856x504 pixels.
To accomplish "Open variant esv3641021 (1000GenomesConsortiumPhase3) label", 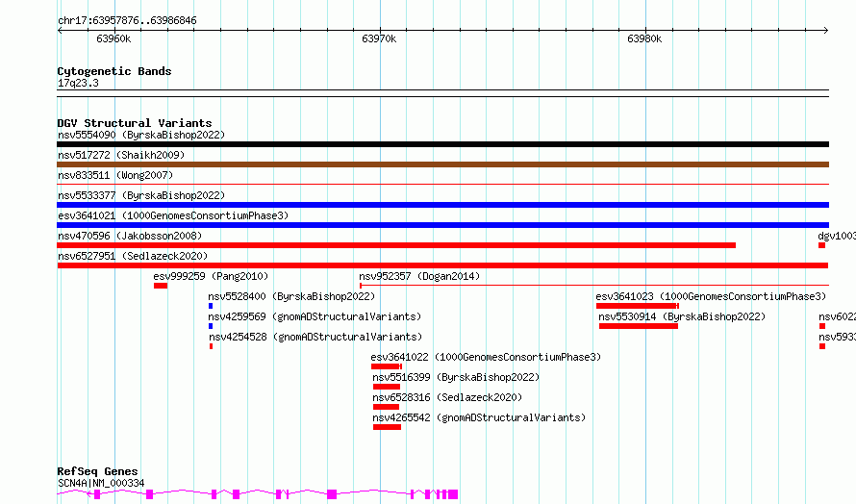I will (x=173, y=215).
